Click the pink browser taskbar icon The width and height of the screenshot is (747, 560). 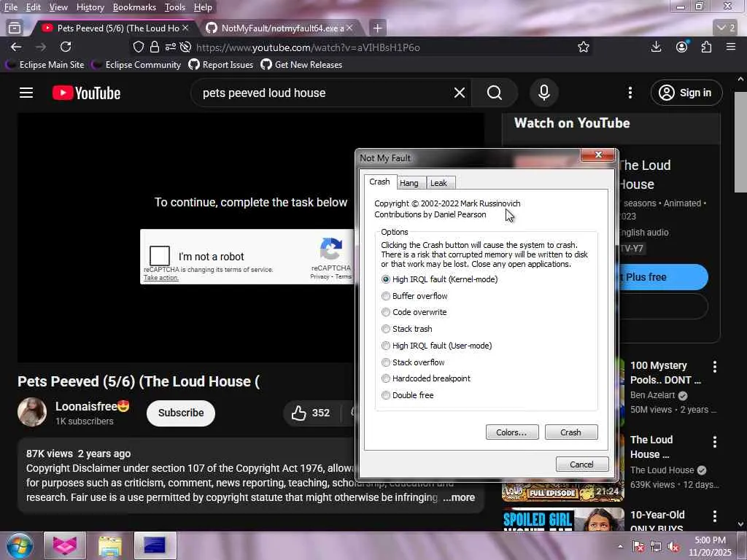tap(65, 545)
